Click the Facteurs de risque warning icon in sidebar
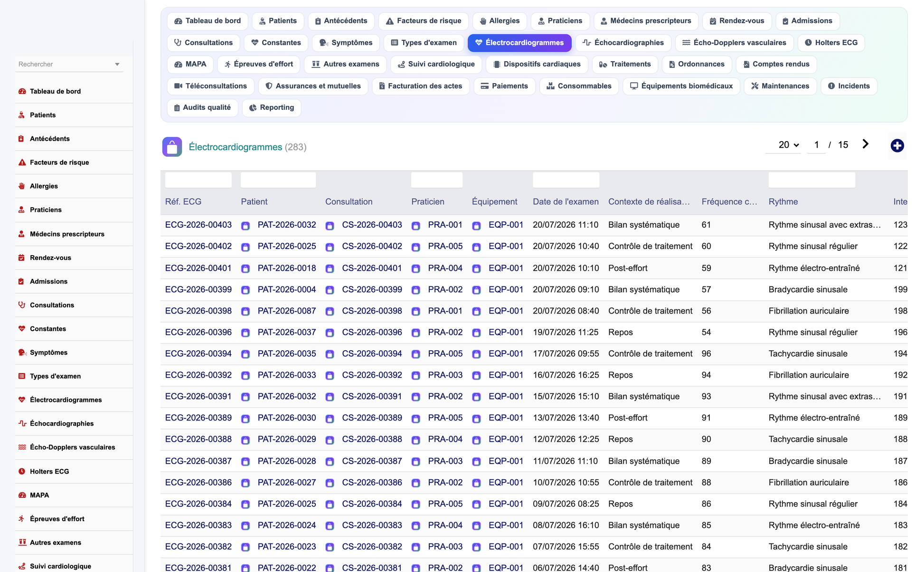Viewport: 924px width, 572px height. (22, 162)
